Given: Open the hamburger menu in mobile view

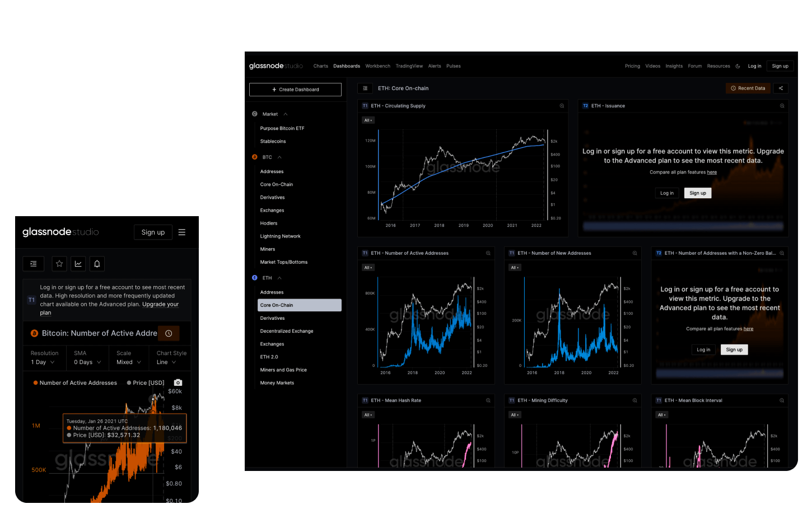Looking at the screenshot, I should pos(182,232).
